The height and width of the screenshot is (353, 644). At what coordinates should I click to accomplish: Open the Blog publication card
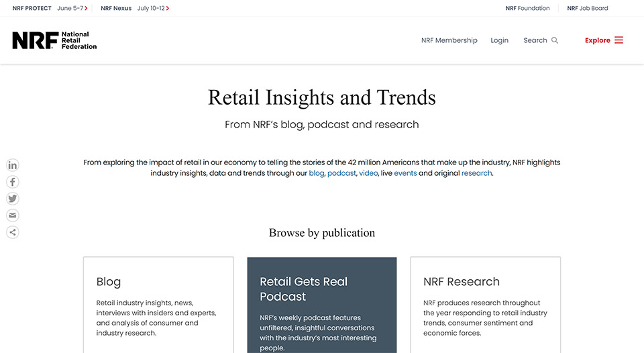[158, 305]
